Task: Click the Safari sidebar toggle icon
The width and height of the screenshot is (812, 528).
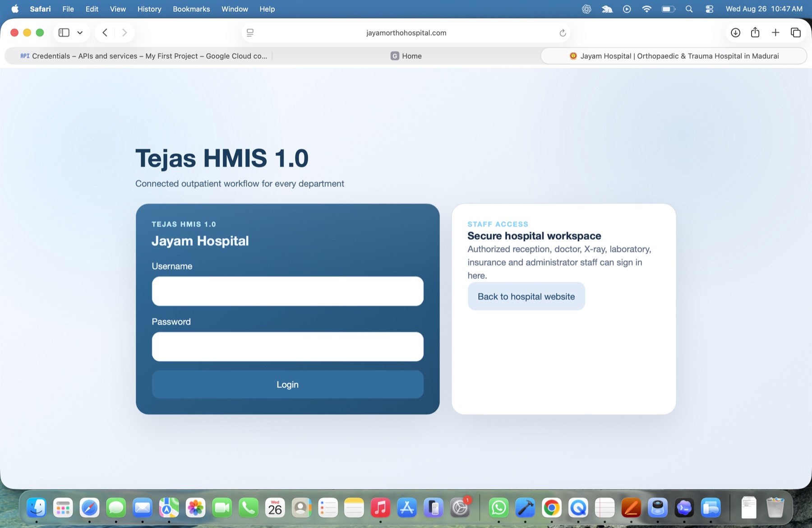Action: coord(64,32)
